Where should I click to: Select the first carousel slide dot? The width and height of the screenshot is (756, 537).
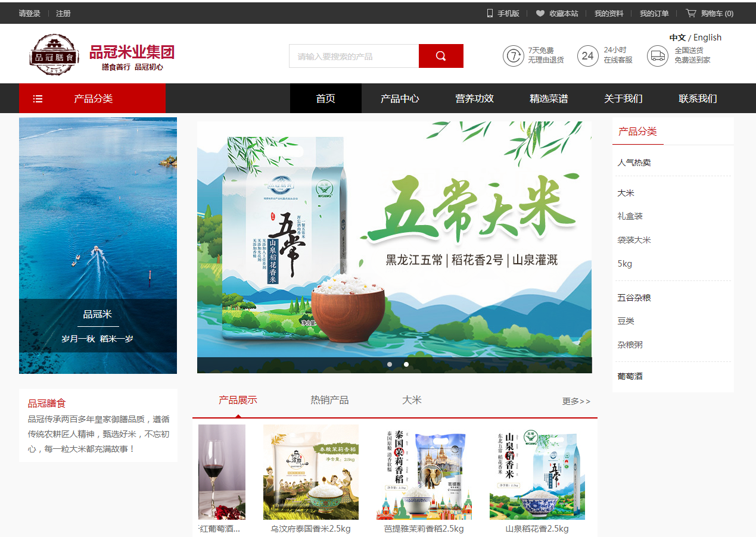pyautogui.click(x=390, y=364)
